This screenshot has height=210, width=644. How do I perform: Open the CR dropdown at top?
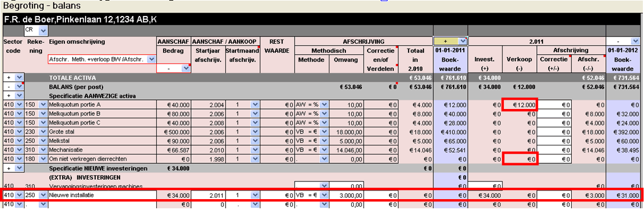coord(44,30)
